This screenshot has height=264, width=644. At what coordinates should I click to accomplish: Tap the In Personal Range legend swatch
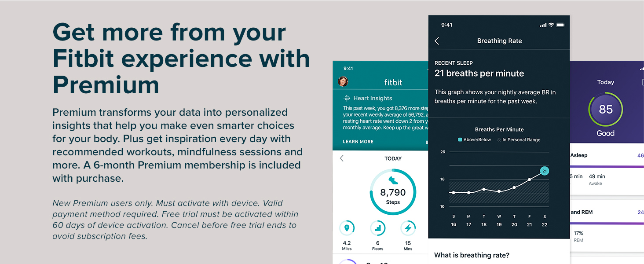[499, 140]
